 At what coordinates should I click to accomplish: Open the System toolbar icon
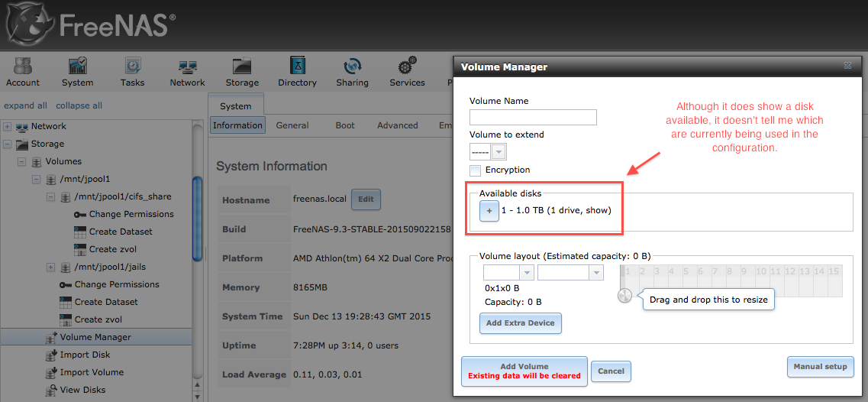click(78, 72)
